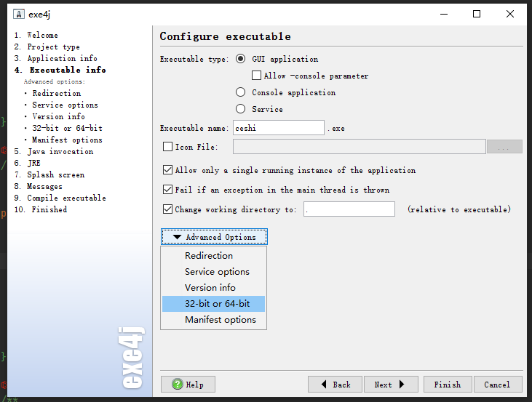Choose Console application executable type
The image size is (532, 402).
click(x=241, y=92)
